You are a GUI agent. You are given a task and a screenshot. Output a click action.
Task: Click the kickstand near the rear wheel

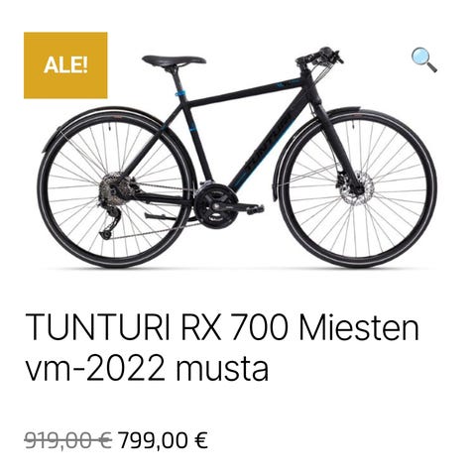(162, 217)
